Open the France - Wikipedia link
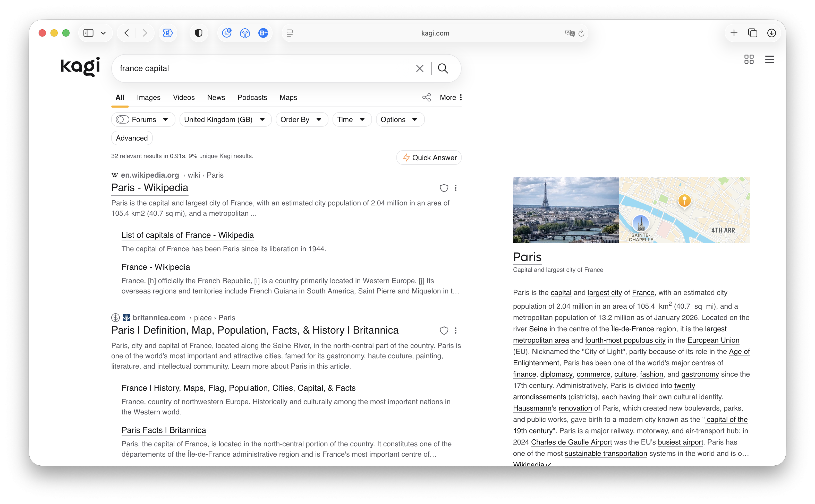 [x=156, y=267]
